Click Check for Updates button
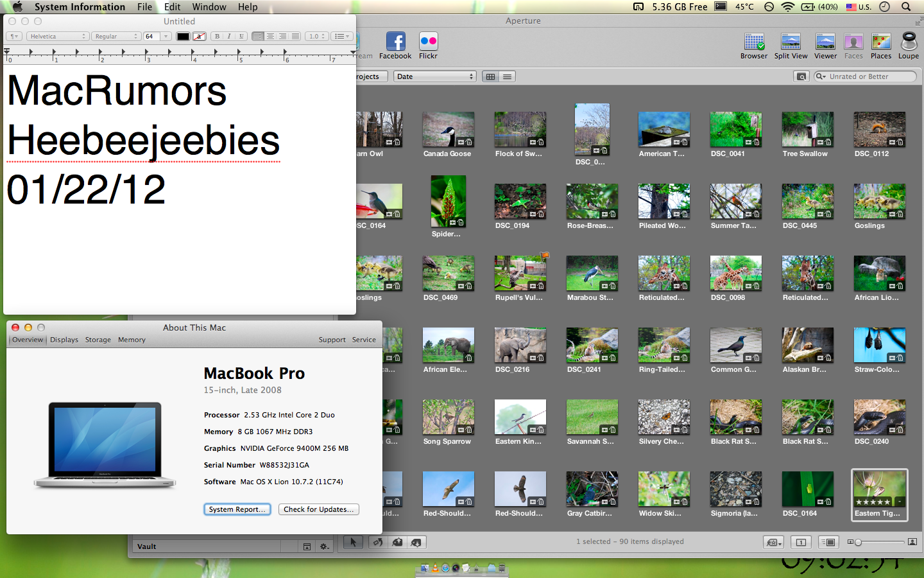924x578 pixels. point(319,509)
